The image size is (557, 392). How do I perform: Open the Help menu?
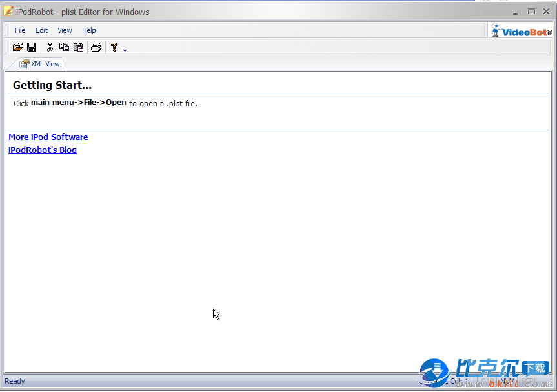coord(88,30)
